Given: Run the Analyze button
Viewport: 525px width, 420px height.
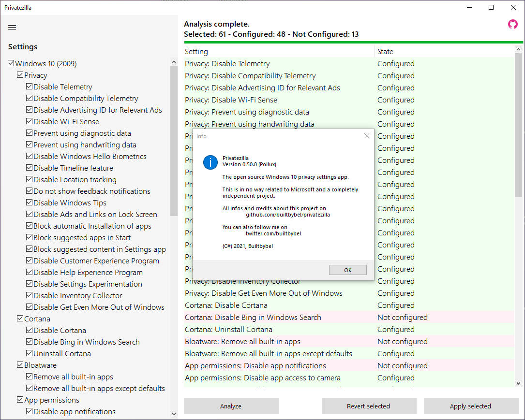Looking at the screenshot, I should [231, 406].
